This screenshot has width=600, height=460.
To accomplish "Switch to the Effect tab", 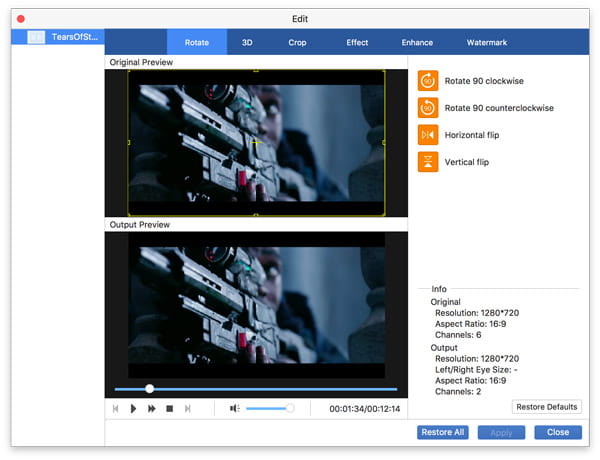I will click(357, 42).
